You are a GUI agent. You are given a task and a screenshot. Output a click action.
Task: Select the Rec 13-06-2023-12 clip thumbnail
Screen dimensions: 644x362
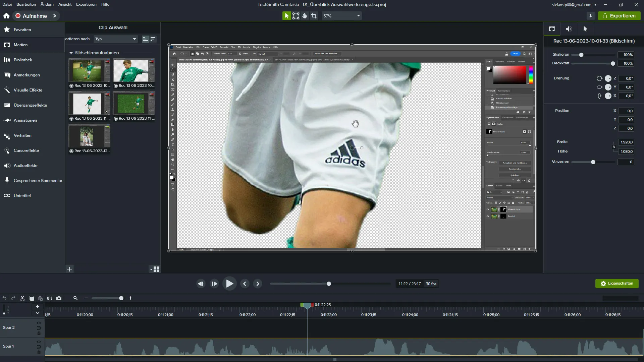89,135
